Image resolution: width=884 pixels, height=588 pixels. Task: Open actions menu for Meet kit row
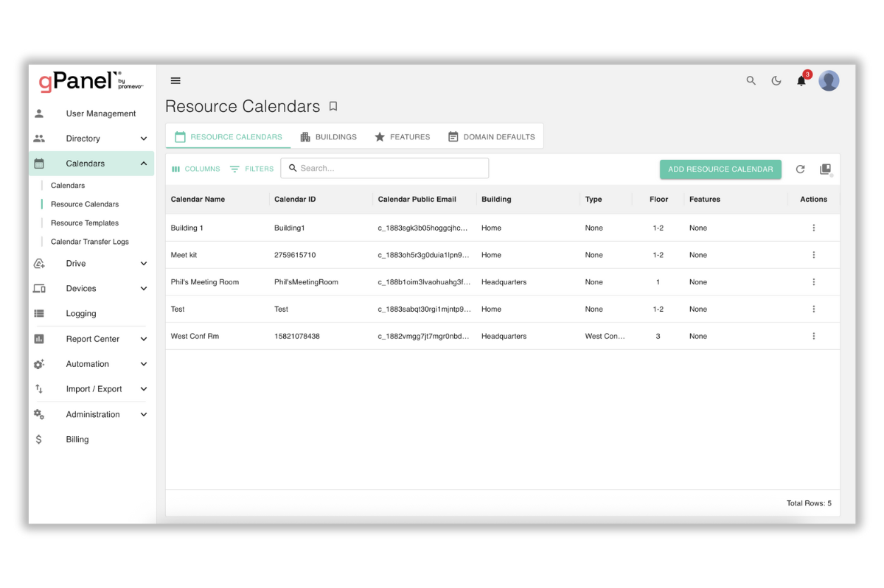(813, 254)
